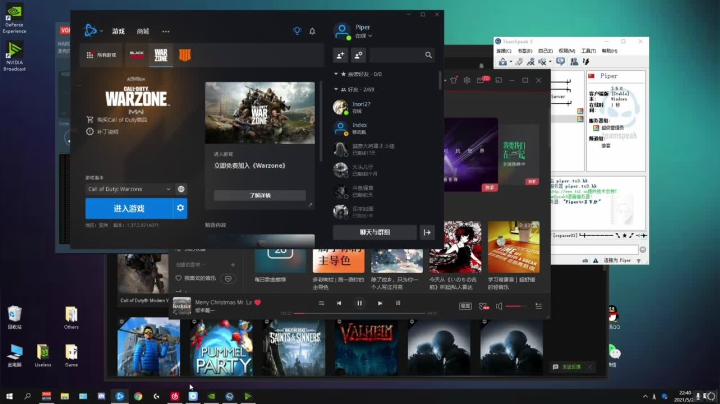The height and width of the screenshot is (404, 720).
Task: Open Battle.net notifications bell
Action: pos(312,31)
